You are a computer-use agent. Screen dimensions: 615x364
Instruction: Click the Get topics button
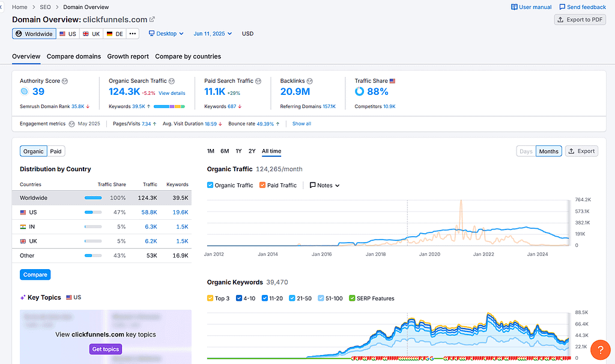[x=106, y=349]
